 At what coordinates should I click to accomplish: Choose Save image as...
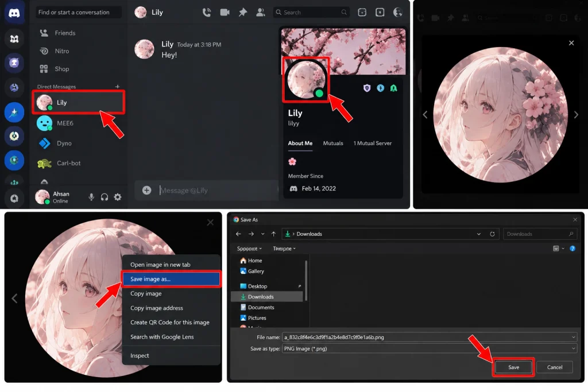point(171,279)
